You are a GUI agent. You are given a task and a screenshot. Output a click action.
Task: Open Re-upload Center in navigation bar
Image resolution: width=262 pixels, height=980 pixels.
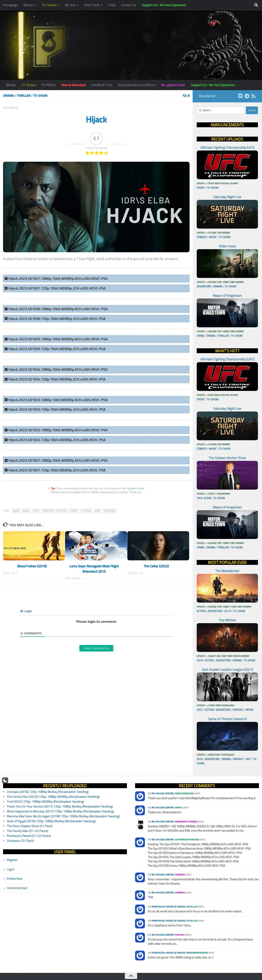pos(173,85)
